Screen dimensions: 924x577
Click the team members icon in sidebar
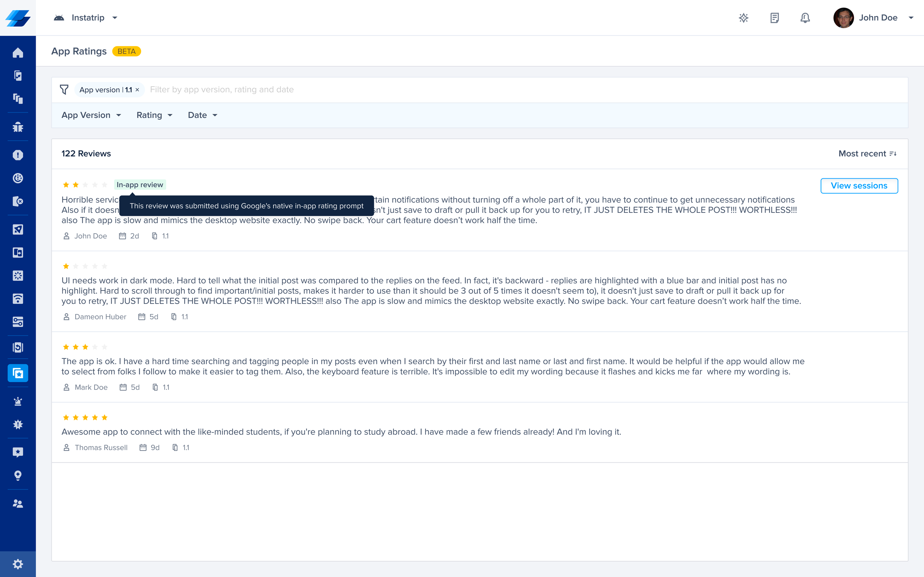pos(17,503)
